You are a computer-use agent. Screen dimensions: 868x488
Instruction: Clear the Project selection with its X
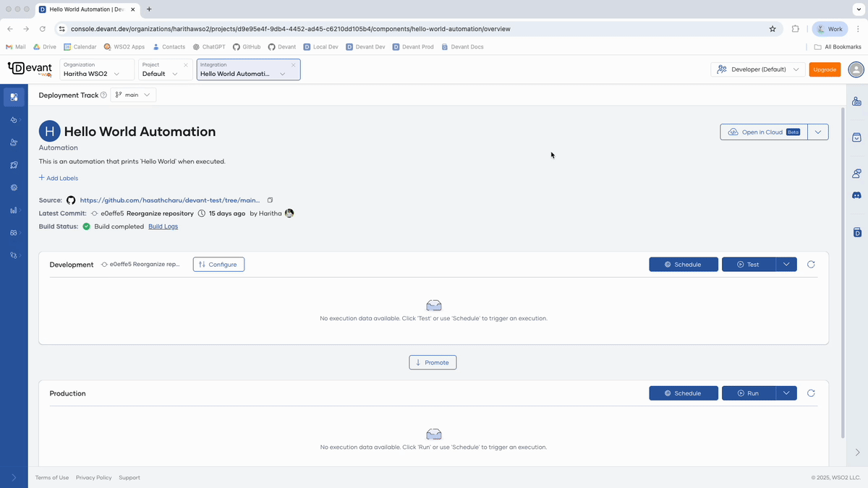[186, 65]
